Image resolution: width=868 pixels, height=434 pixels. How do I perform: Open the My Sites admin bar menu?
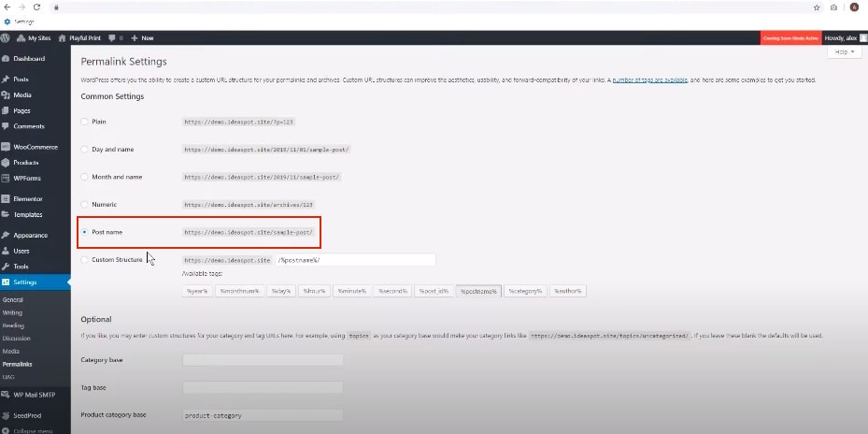tap(34, 38)
